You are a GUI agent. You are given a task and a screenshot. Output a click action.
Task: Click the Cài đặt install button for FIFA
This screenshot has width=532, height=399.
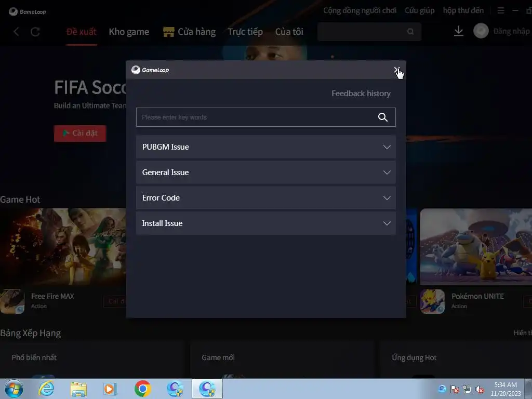pos(80,134)
